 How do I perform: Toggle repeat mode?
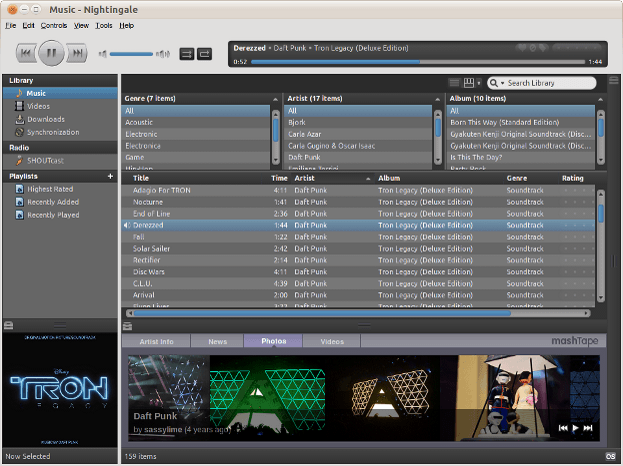click(x=204, y=54)
